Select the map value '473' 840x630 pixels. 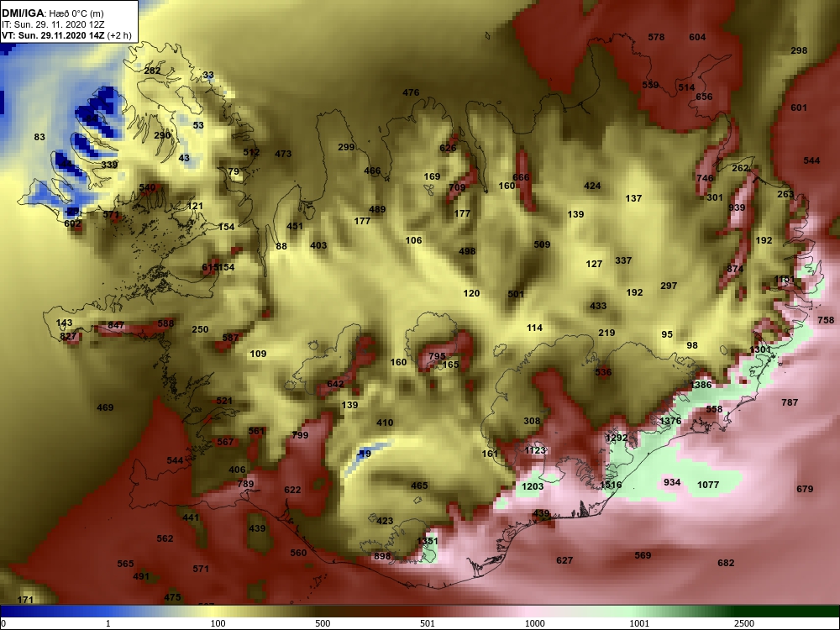[283, 154]
